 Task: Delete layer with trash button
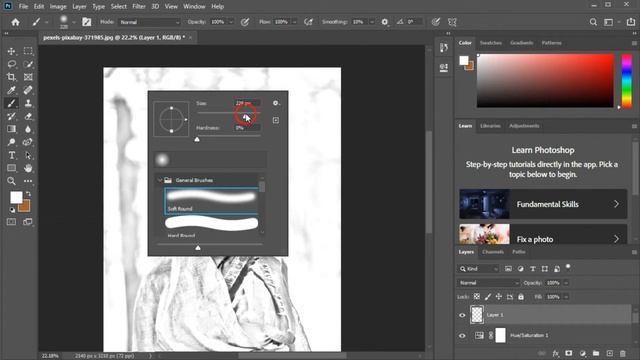[623, 353]
